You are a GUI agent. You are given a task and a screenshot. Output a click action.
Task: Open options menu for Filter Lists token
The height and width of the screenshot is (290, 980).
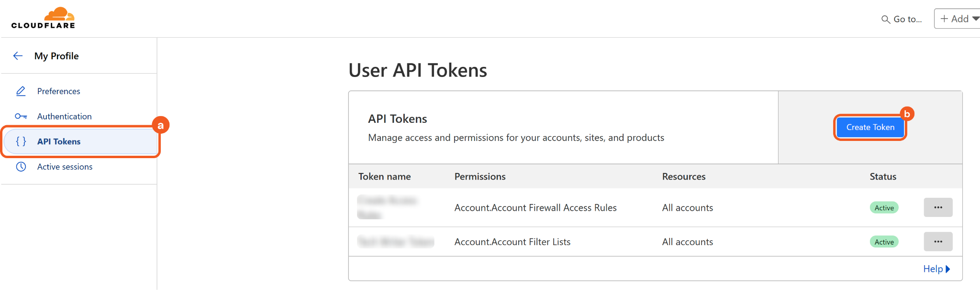pos(937,242)
